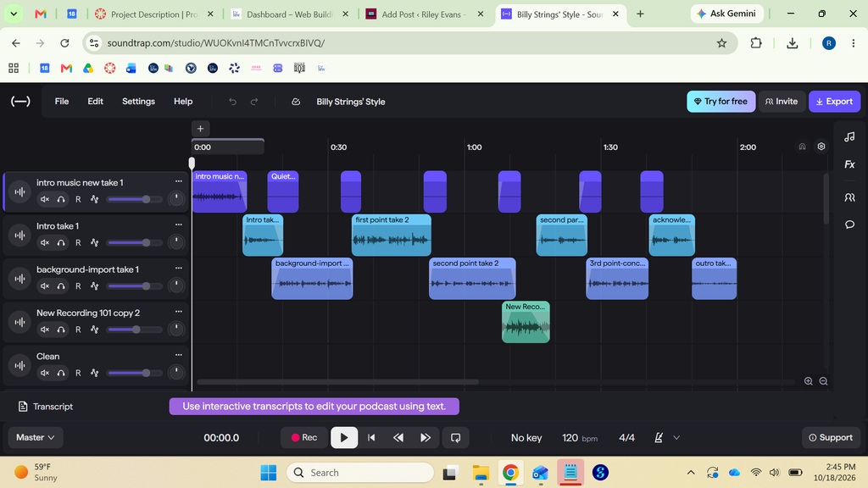
Task: Mute the intro music new take 1 track
Action: point(45,199)
